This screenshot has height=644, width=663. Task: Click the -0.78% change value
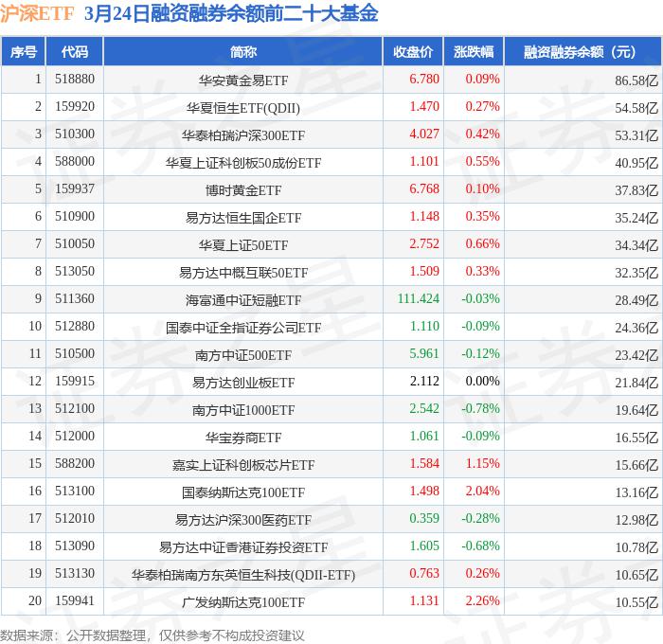[481, 409]
